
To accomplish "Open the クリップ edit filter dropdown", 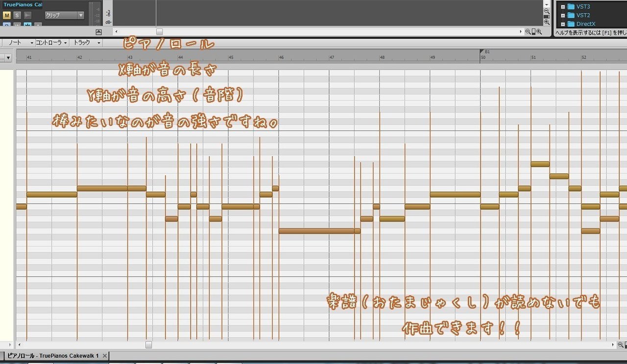I will coord(64,15).
